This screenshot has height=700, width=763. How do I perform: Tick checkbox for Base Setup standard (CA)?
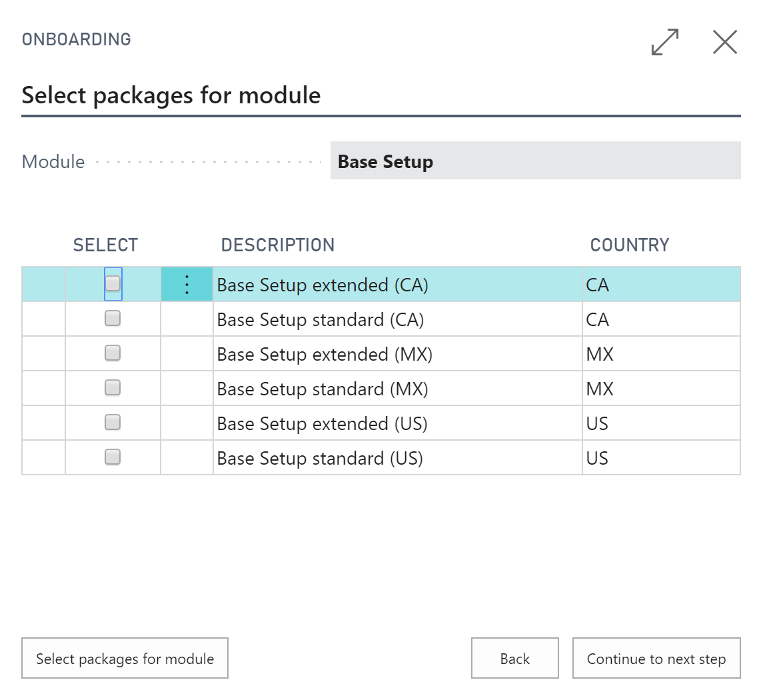coord(113,319)
